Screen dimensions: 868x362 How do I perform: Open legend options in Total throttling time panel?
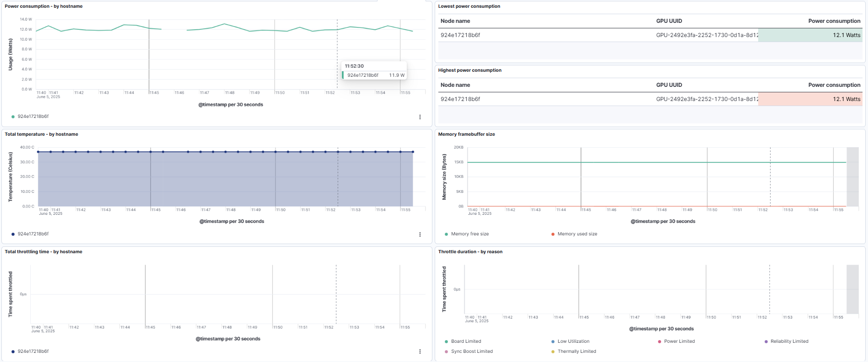[420, 351]
